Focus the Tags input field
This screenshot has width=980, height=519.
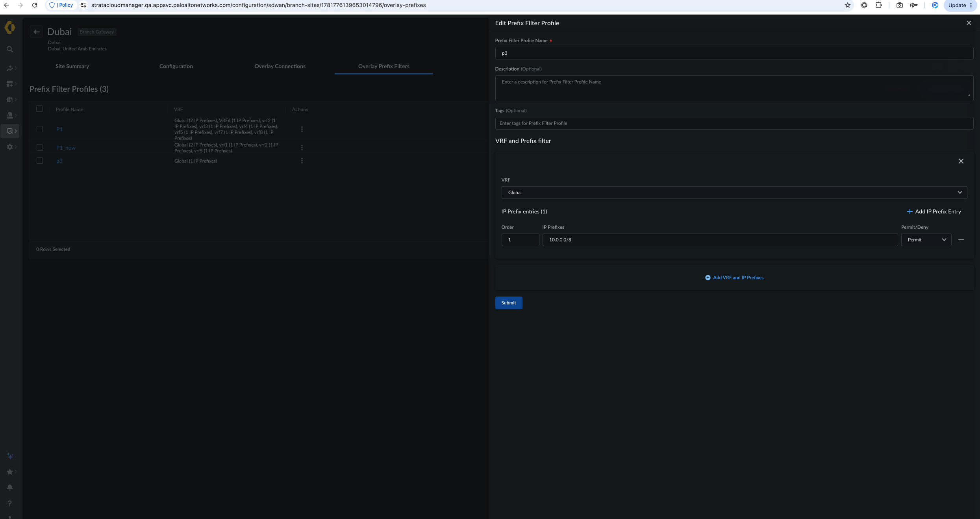click(x=734, y=123)
